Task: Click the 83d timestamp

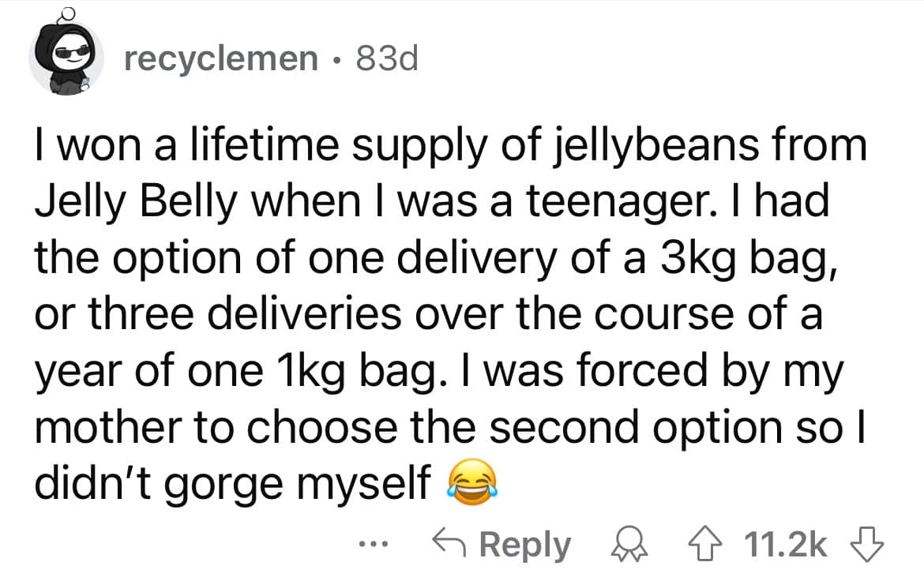Action: (386, 59)
